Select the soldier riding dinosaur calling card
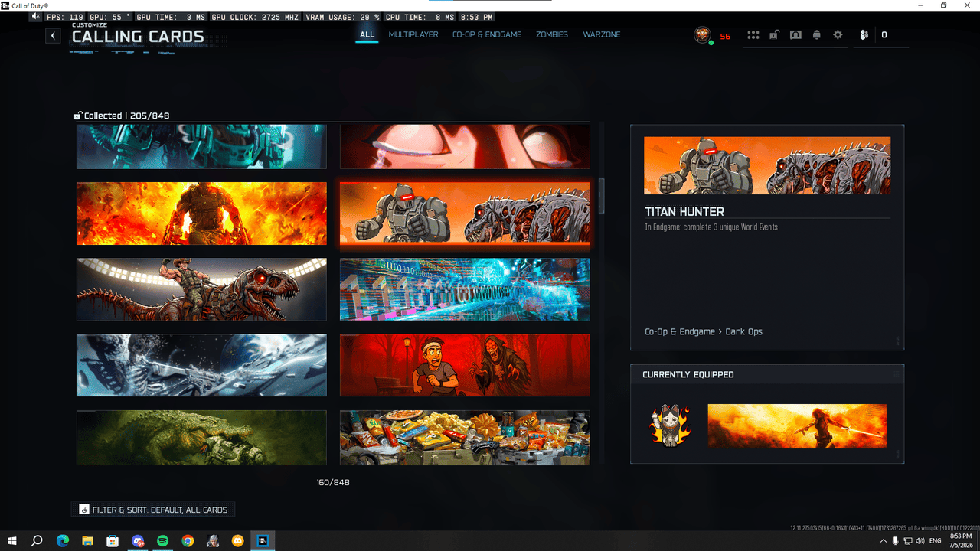Viewport: 980px width, 551px height. point(201,289)
